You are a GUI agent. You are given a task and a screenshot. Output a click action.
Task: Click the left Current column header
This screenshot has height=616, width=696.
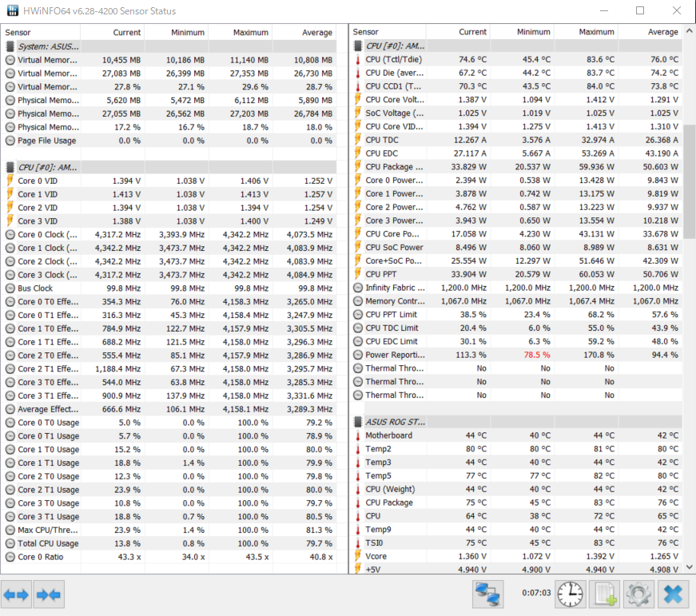(113, 33)
